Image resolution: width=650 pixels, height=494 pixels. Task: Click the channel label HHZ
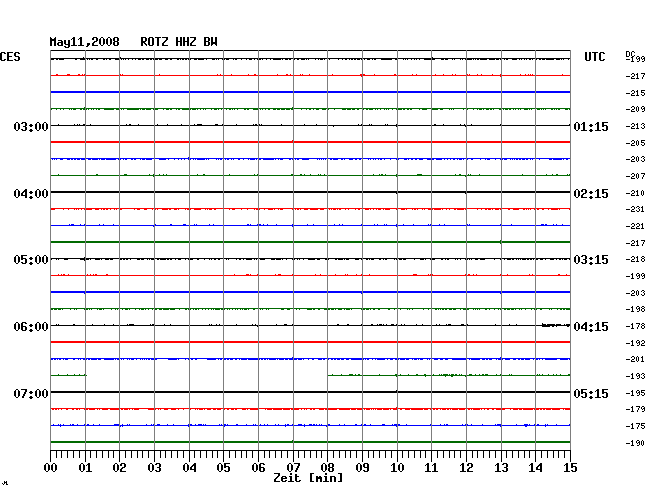186,42
